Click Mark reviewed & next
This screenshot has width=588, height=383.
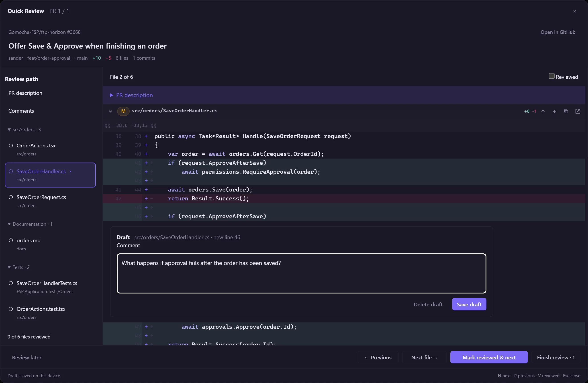(x=489, y=357)
